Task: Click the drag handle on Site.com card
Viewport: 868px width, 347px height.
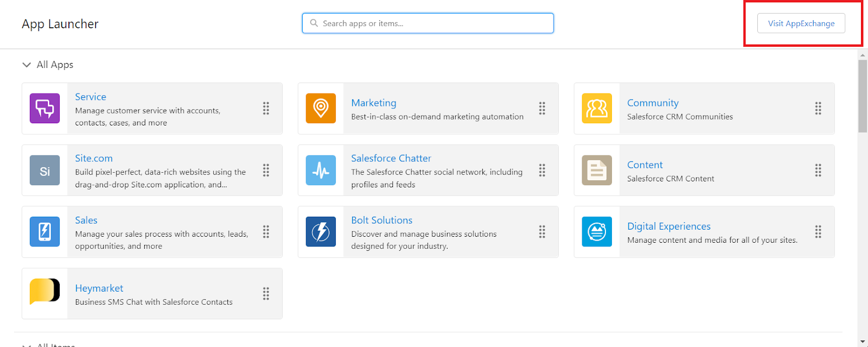Action: [x=266, y=171]
